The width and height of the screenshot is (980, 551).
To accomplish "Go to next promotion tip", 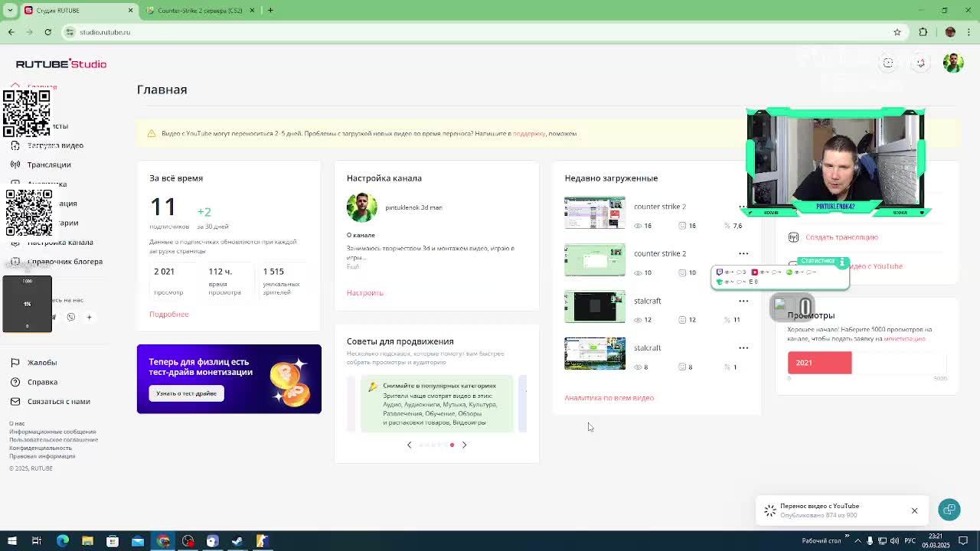I will point(464,445).
